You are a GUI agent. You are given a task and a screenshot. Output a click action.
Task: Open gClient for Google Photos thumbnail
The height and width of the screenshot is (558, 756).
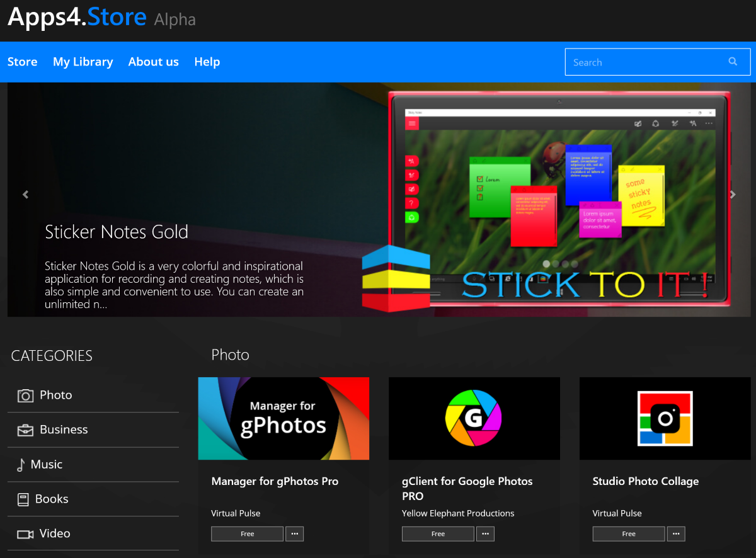click(474, 418)
